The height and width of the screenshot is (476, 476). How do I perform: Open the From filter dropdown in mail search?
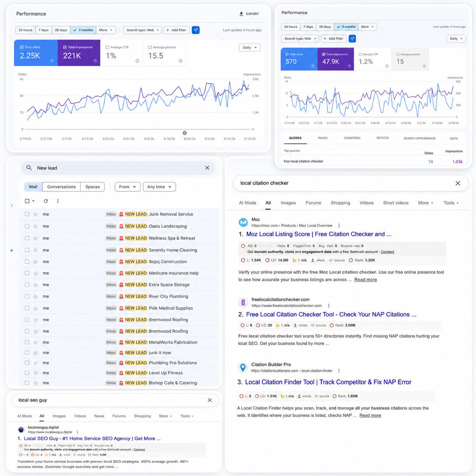tap(128, 187)
